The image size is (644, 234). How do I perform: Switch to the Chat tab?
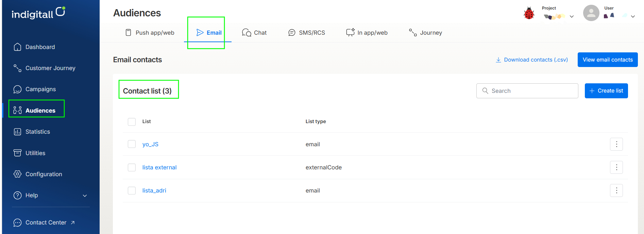click(254, 33)
